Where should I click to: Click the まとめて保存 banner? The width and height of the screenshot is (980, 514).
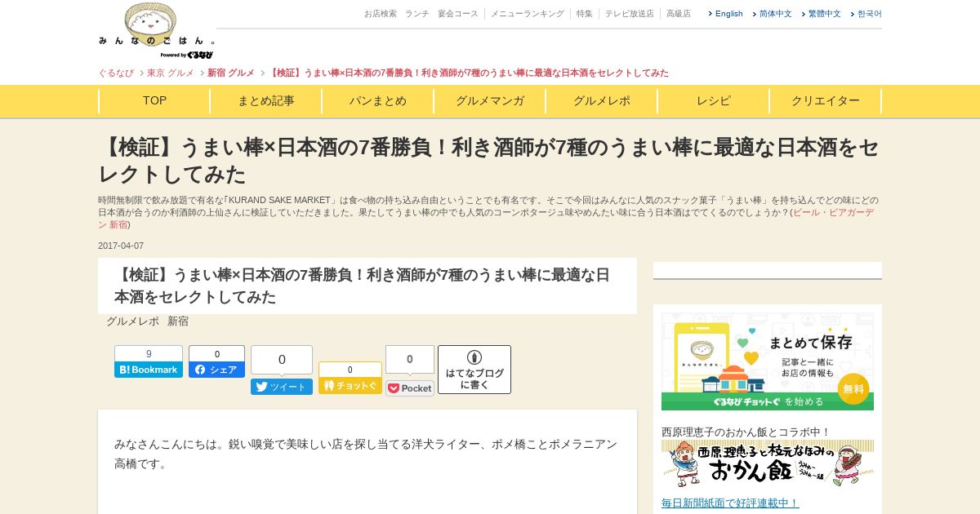(x=768, y=361)
